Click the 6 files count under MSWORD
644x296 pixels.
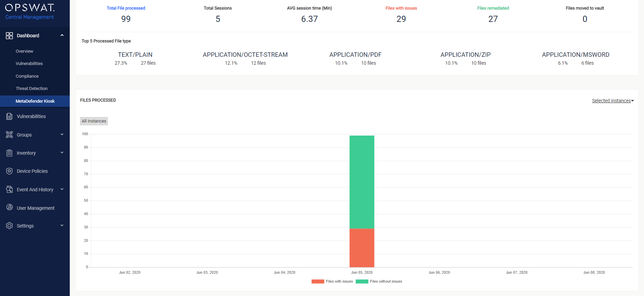(588, 63)
